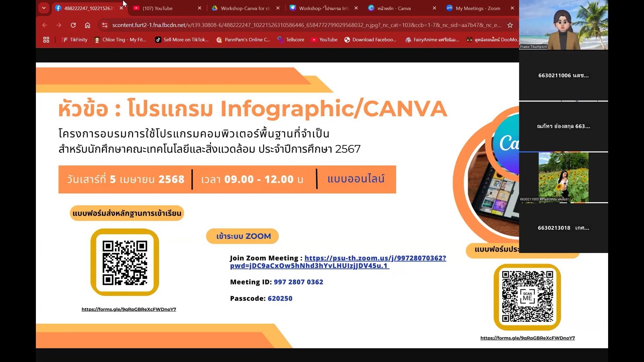The image size is (644, 362).
Task: Select participant tile 6630213018
Action: click(x=563, y=228)
